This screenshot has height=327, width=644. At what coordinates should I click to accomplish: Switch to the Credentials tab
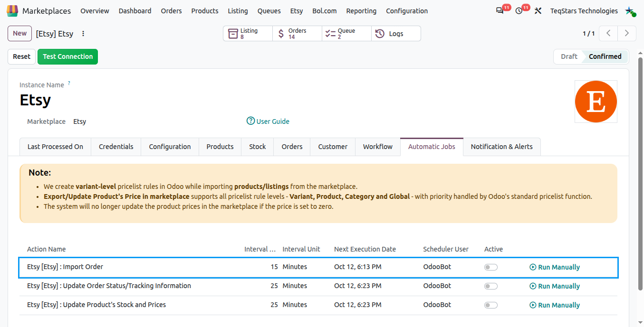pyautogui.click(x=116, y=147)
